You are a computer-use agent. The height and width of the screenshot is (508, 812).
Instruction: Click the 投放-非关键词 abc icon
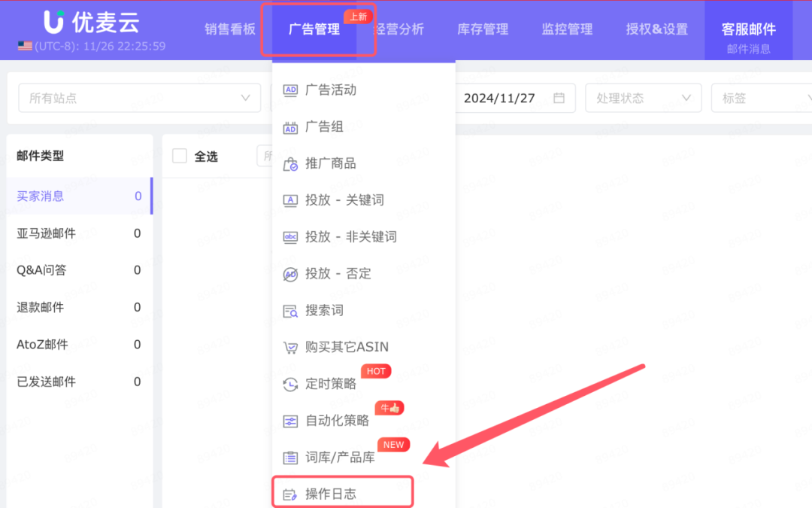tap(290, 237)
